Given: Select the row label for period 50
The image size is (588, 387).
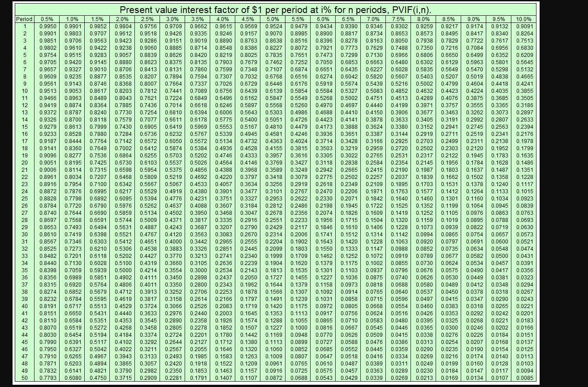Looking at the screenshot, I should 24,378.
